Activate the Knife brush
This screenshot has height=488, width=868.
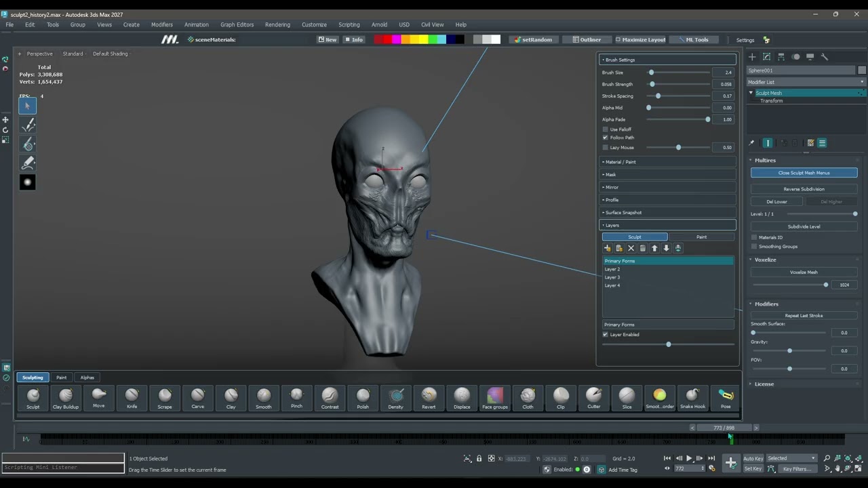coord(132,399)
